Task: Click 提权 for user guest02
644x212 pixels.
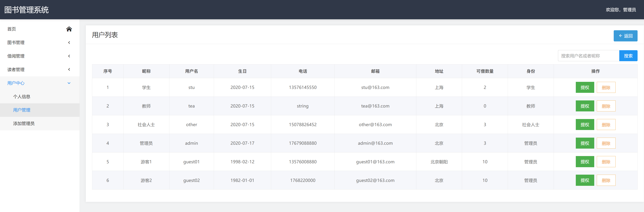Action: click(585, 180)
